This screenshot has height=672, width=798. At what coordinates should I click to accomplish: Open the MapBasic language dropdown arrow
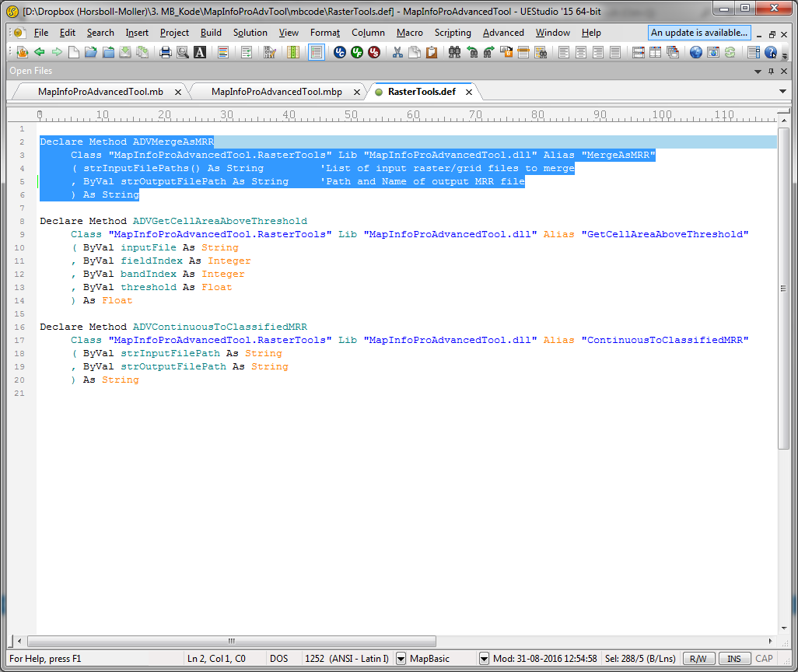point(484,659)
